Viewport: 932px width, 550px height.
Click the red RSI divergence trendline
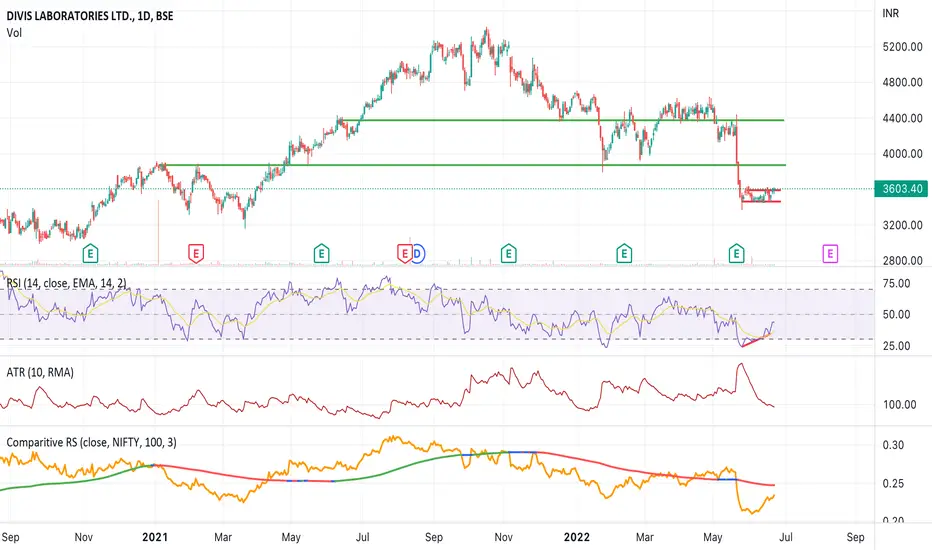click(757, 341)
